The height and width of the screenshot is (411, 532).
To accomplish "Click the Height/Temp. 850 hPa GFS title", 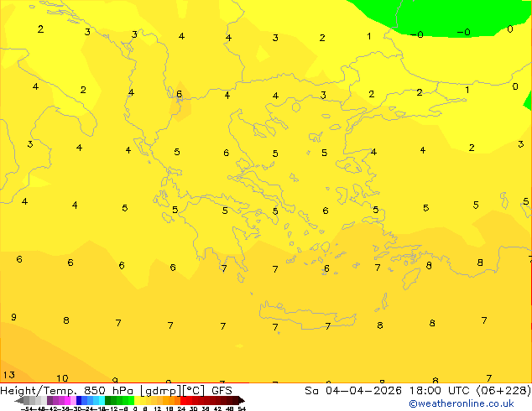I will point(116,391).
